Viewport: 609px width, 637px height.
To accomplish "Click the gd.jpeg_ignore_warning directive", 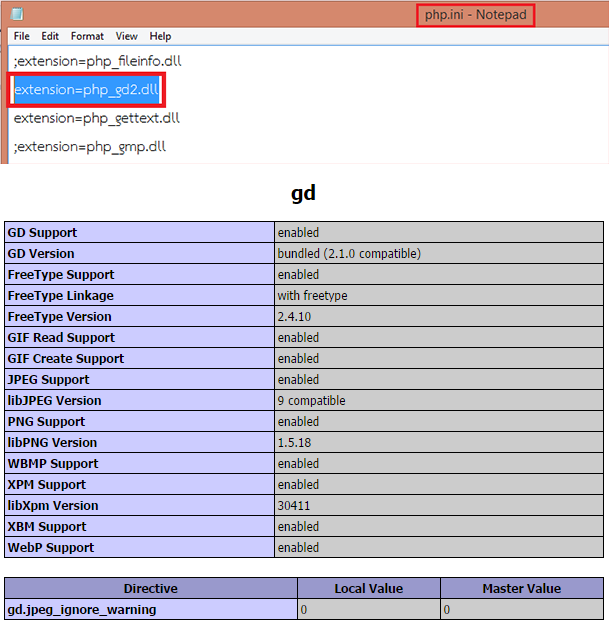I will [x=82, y=610].
